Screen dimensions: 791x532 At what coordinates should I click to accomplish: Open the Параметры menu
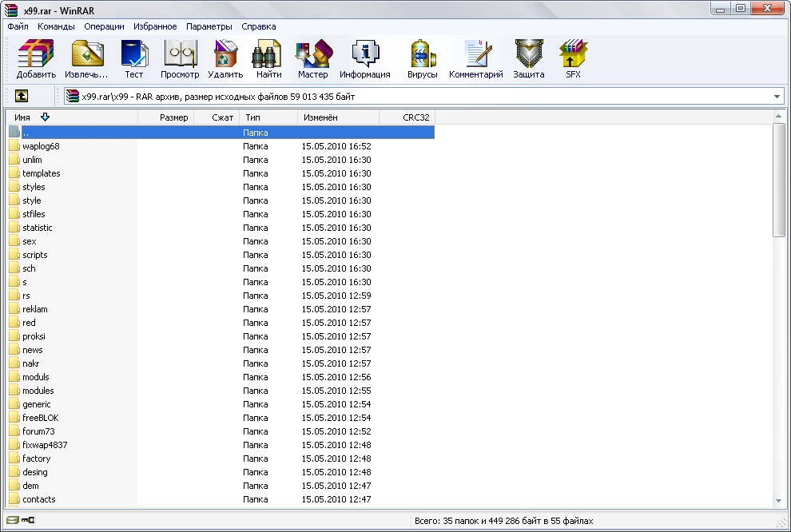(209, 26)
